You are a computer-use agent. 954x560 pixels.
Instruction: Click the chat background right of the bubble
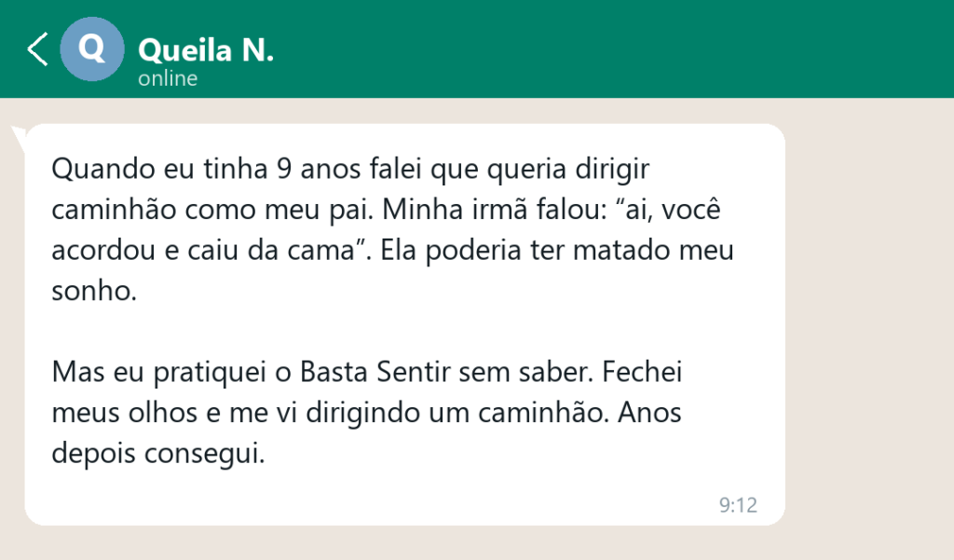tap(869, 324)
